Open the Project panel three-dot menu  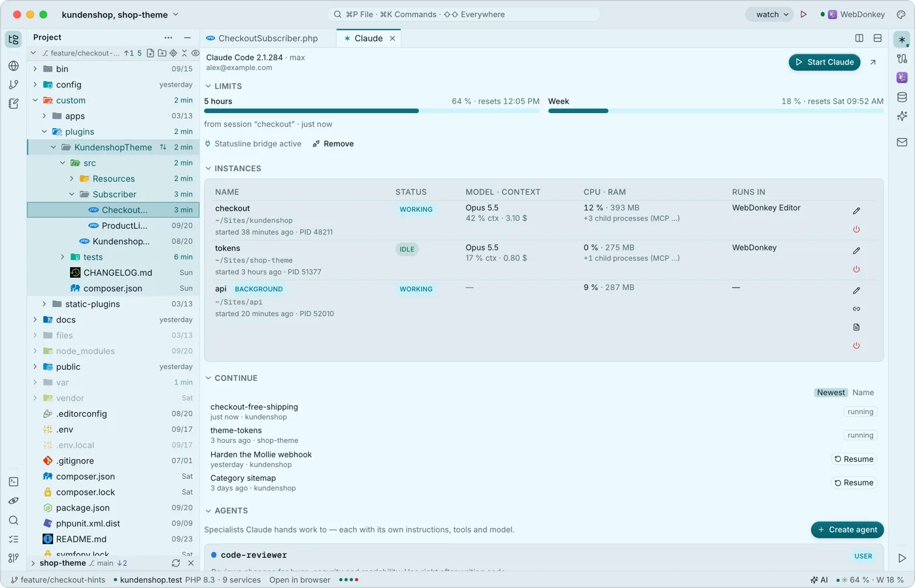(169, 38)
